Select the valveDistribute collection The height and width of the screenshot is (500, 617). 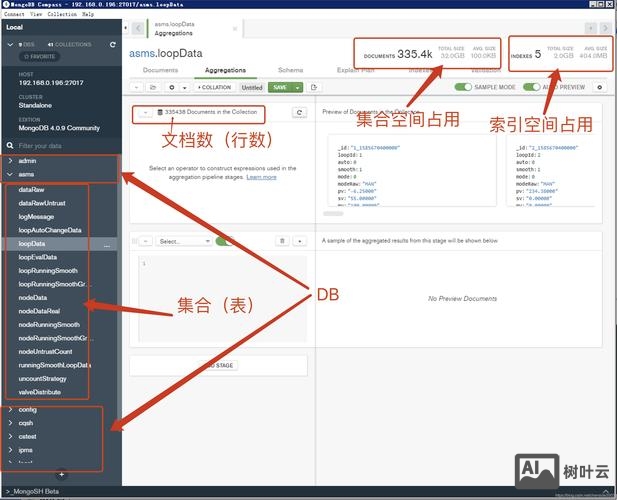click(39, 392)
